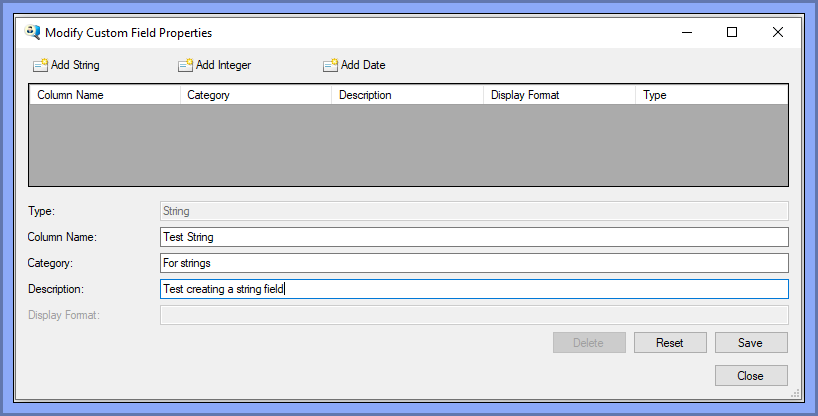Select the Display Format column header
This screenshot has height=416, width=818.
coord(559,95)
